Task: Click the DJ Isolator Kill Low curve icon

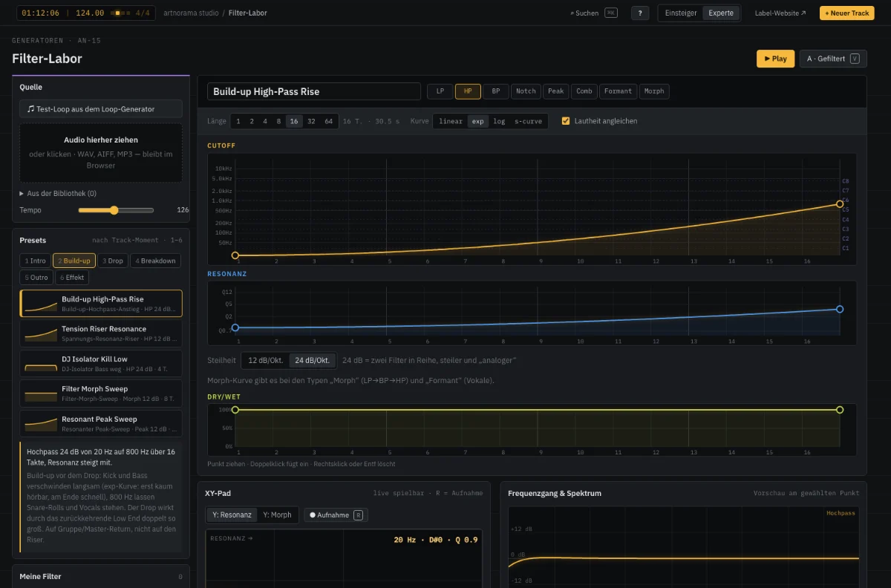Action: click(41, 364)
